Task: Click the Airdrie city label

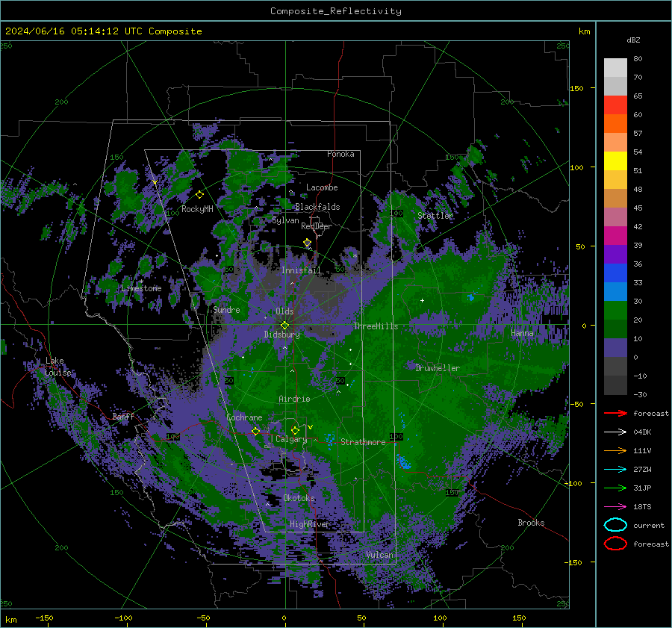Action: click(294, 399)
